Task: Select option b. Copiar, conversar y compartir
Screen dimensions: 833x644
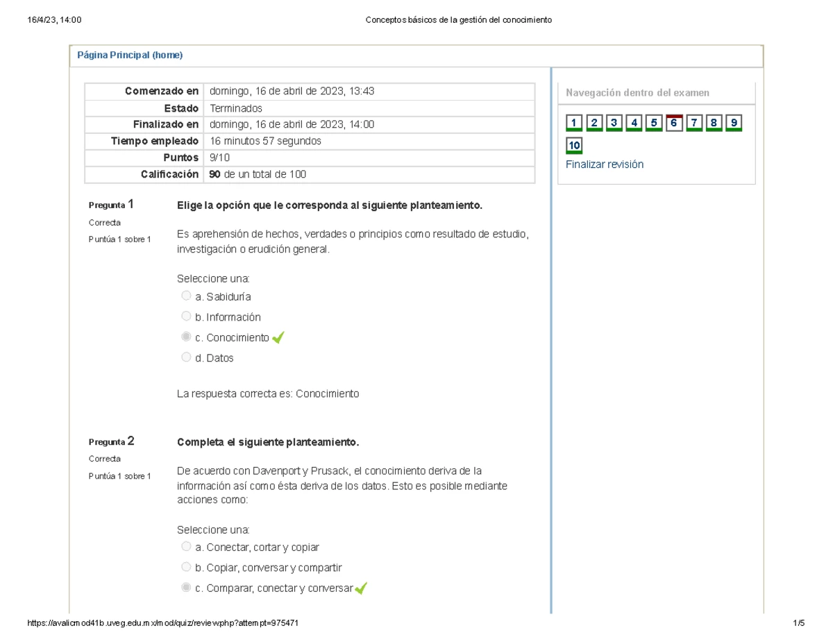Action: 185,566
